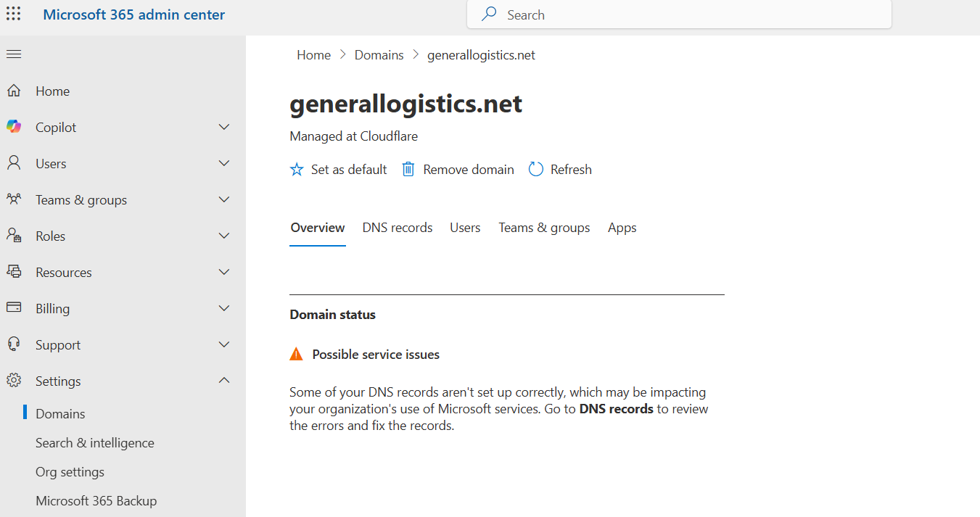Expand the Teams & groups sidebar chevron
Image resolution: width=980 pixels, height=517 pixels.
[x=224, y=199]
